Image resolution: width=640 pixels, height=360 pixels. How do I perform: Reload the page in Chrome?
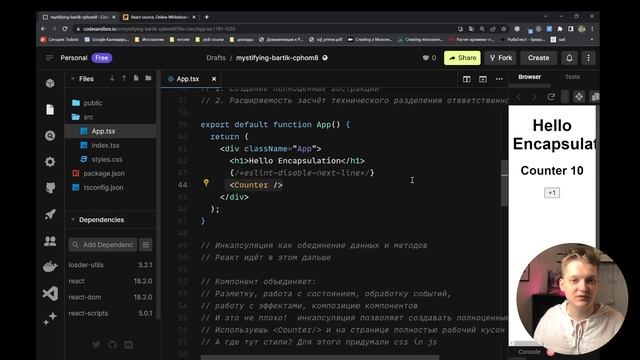pos(65,29)
